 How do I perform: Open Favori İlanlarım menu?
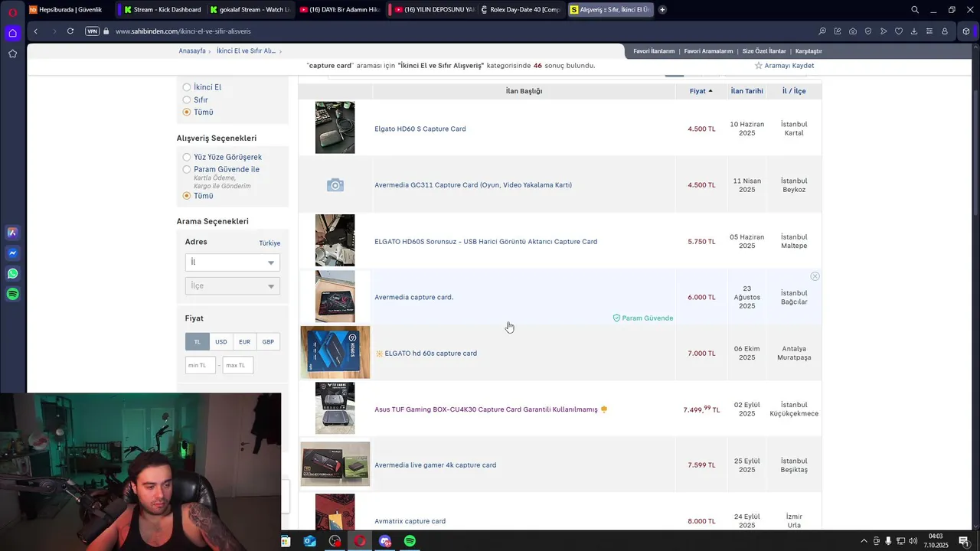point(654,51)
